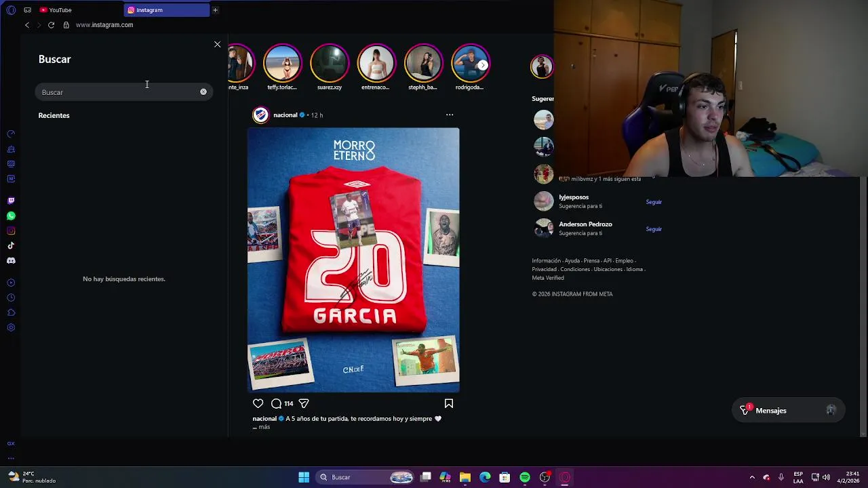Follow lyjesposos with Seguir

(654, 202)
